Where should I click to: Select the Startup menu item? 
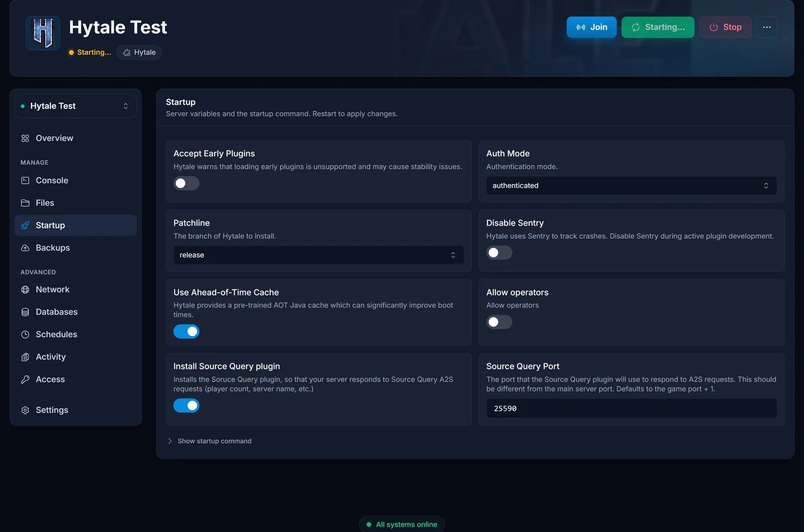coord(75,226)
